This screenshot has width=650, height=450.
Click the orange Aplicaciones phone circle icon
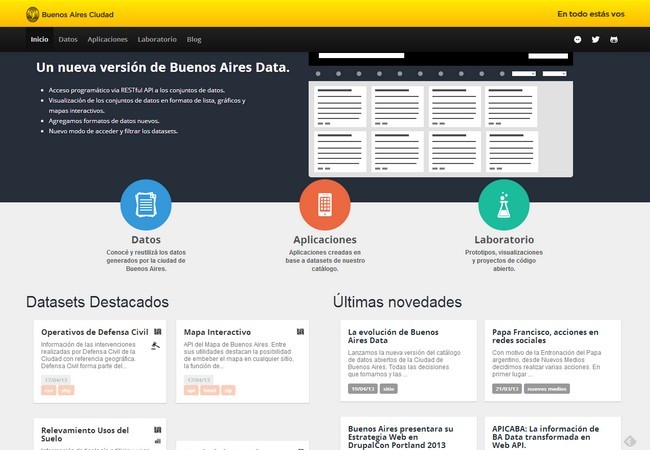325,205
